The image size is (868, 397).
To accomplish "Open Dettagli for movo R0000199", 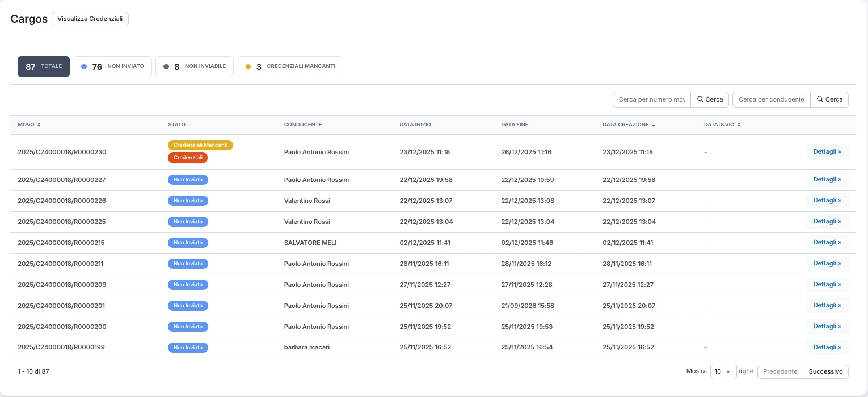I will pyautogui.click(x=827, y=347).
